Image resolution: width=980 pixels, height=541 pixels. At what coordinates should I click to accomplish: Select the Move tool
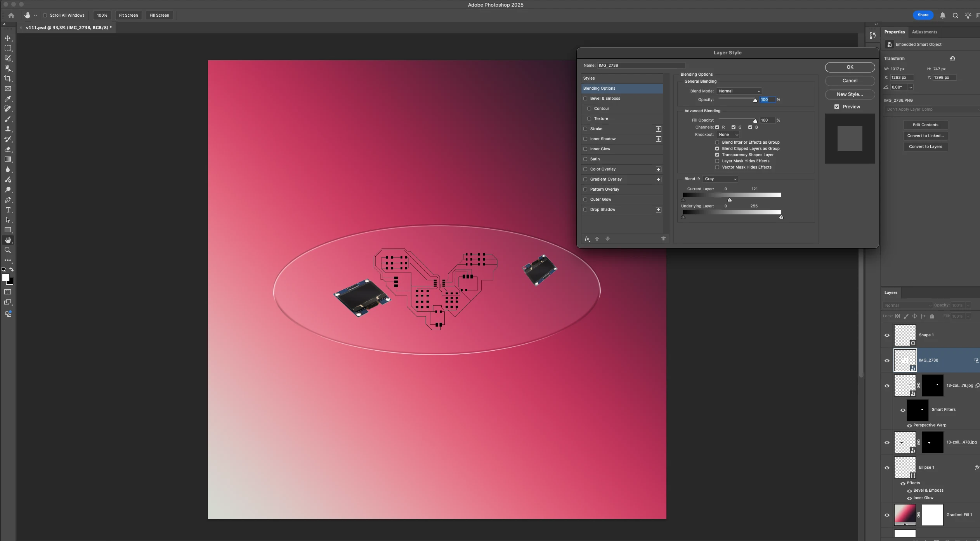tap(8, 38)
